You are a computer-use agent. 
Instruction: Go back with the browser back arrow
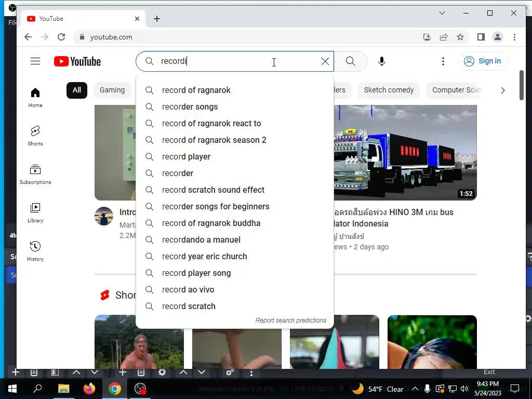[28, 37]
